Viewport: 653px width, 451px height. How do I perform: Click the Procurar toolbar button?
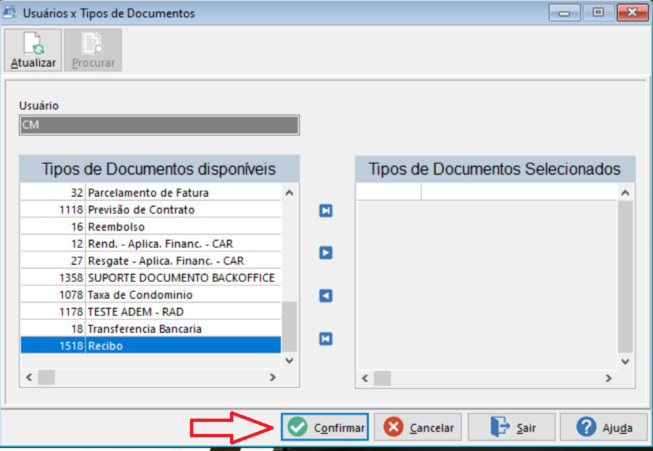coord(93,50)
